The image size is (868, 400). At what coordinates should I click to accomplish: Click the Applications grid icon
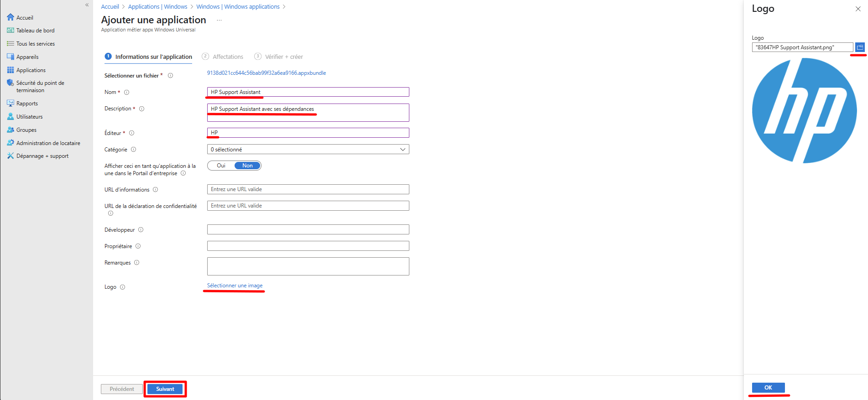point(10,70)
